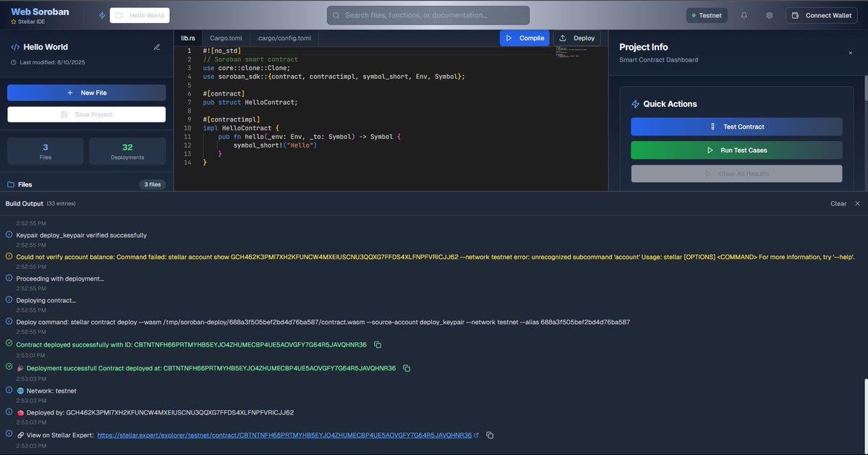This screenshot has width=868, height=455.
Task: Click line number 1 in the gutter
Action: [x=189, y=51]
